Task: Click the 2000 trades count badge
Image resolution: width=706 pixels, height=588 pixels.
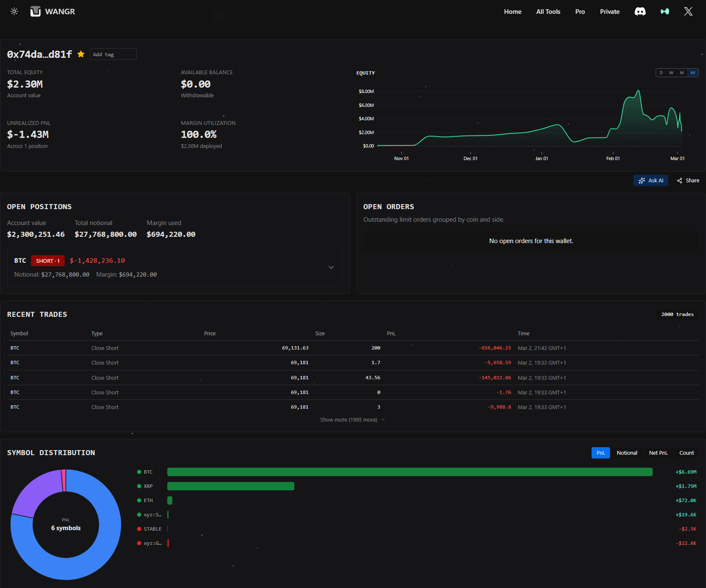Action: coord(677,314)
